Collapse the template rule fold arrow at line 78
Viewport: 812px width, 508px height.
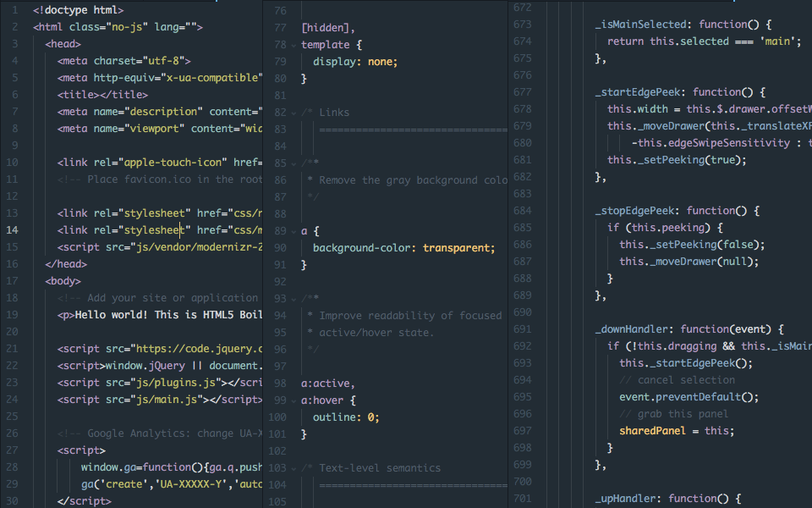tap(294, 45)
